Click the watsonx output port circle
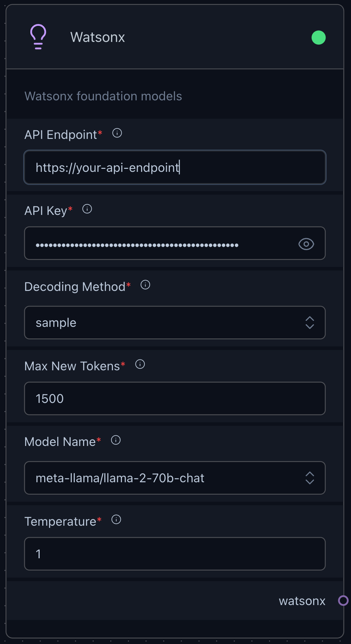 344,601
